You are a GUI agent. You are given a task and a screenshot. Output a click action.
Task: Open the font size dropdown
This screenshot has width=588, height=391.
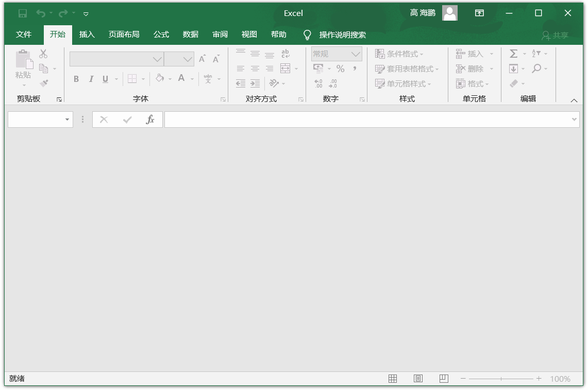pyautogui.click(x=188, y=59)
